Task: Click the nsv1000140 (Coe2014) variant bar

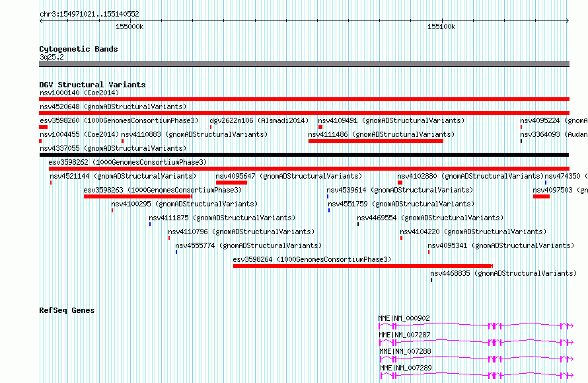Action: (x=304, y=99)
